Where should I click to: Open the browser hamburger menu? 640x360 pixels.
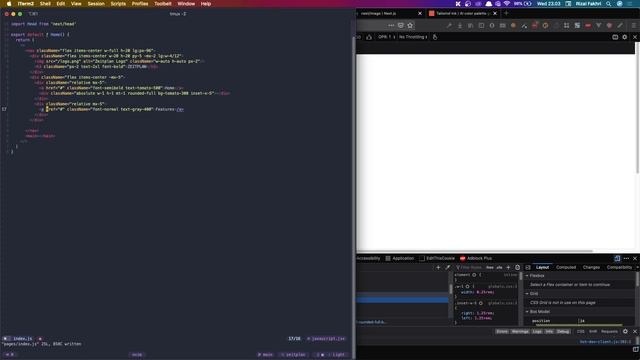click(x=634, y=25)
